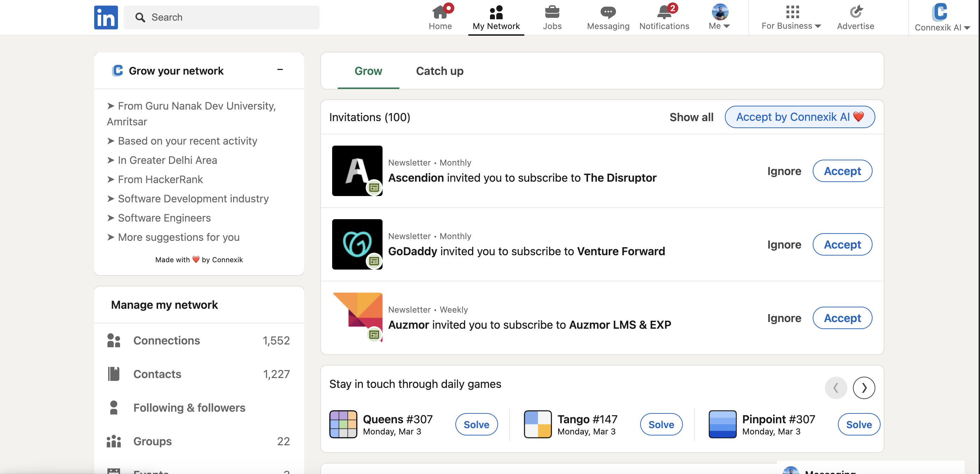Click the previous games left arrow

pos(836,388)
